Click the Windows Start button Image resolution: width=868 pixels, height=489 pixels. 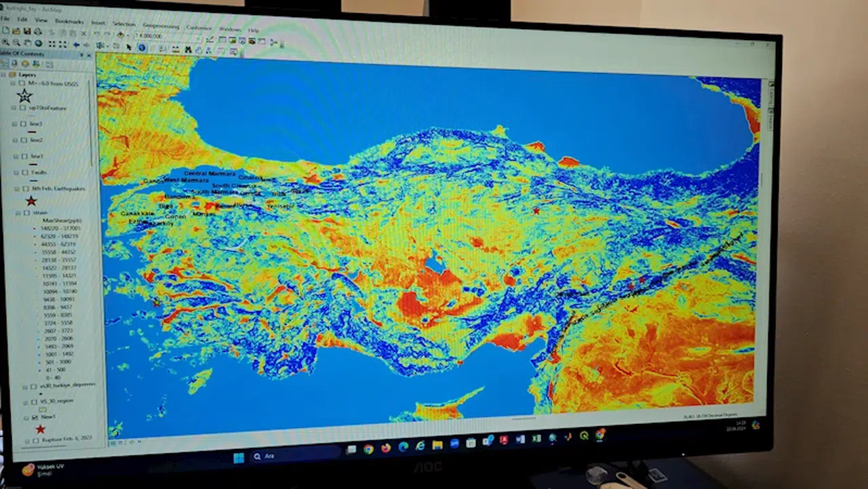239,457
